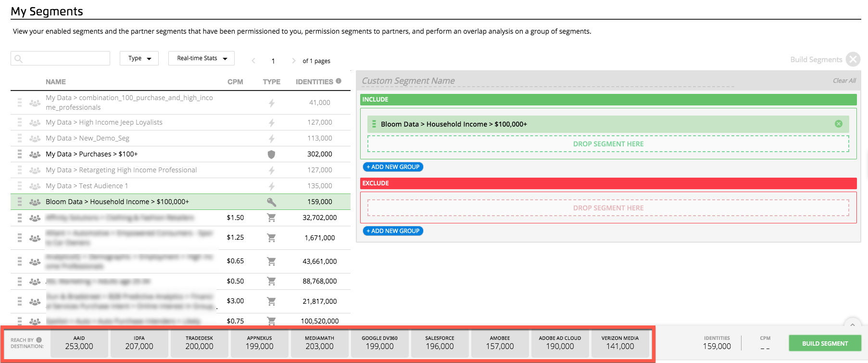
Task: Close the Build Segments panel
Action: [853, 59]
